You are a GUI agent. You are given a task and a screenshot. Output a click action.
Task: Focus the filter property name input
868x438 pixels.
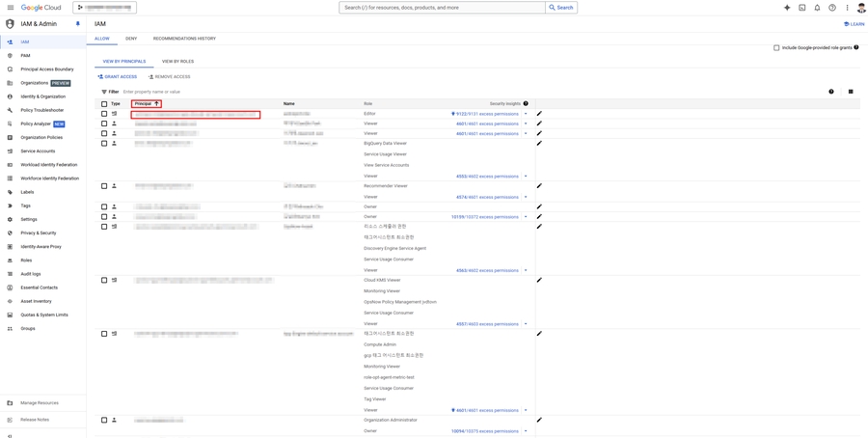pyautogui.click(x=193, y=92)
